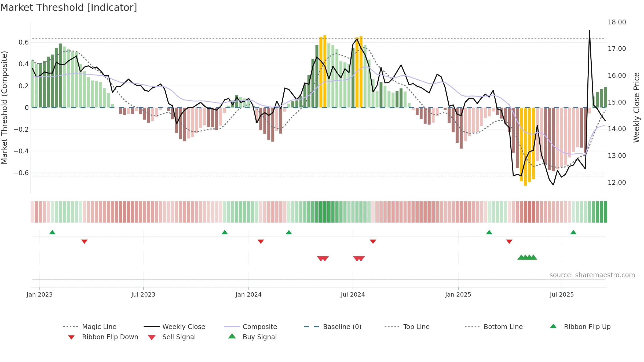Screen dimensions: 644x362
Task: Toggle the Ribbon Flip Down legend entry
Action: pyautogui.click(x=103, y=337)
